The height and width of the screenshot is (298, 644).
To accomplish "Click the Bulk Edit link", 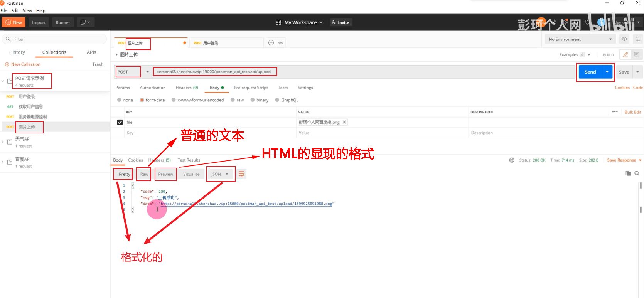I will point(632,112).
